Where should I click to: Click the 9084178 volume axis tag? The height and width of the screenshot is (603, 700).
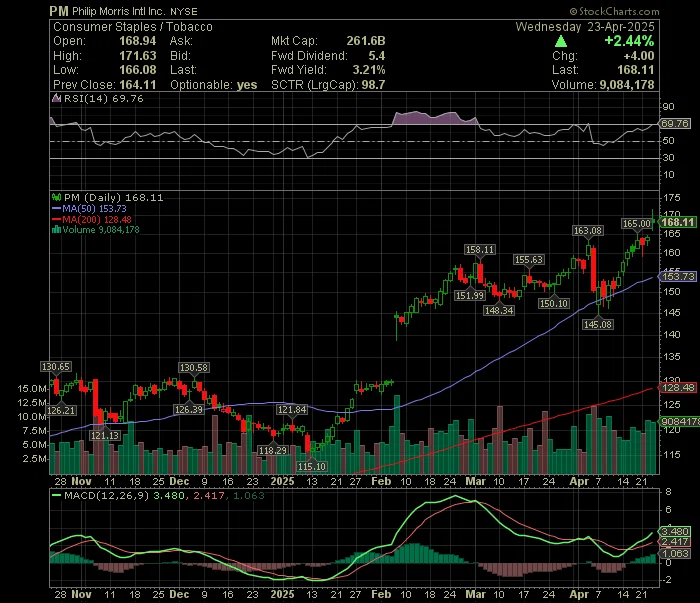click(x=679, y=421)
